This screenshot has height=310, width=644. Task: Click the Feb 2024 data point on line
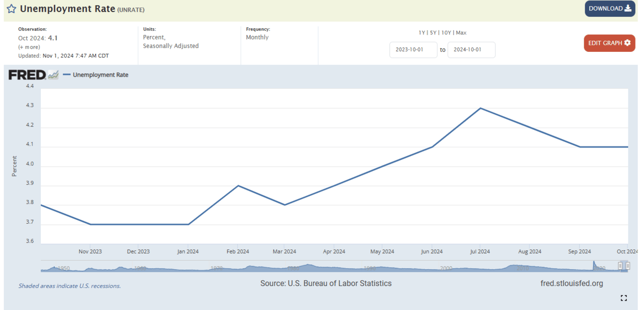[x=238, y=186]
